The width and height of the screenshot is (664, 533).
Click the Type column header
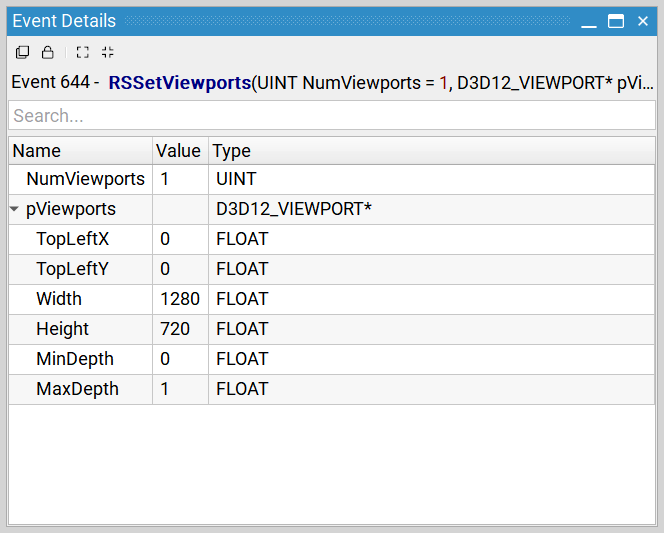430,151
